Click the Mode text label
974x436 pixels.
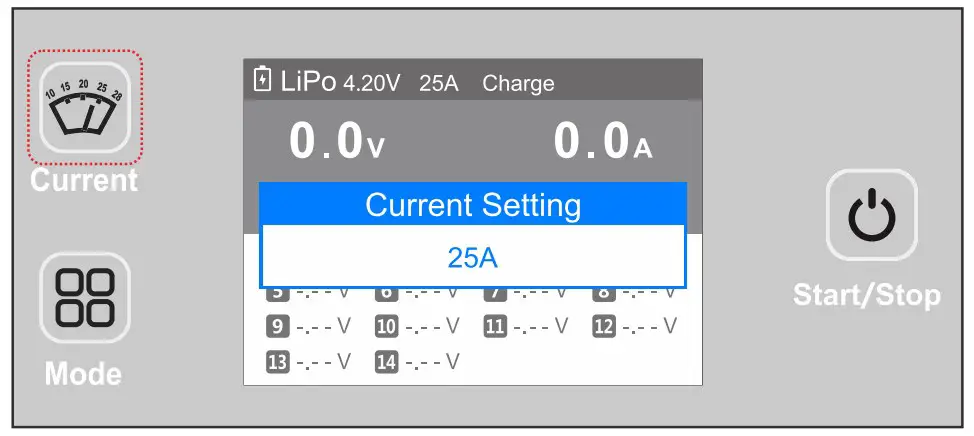[x=83, y=374]
